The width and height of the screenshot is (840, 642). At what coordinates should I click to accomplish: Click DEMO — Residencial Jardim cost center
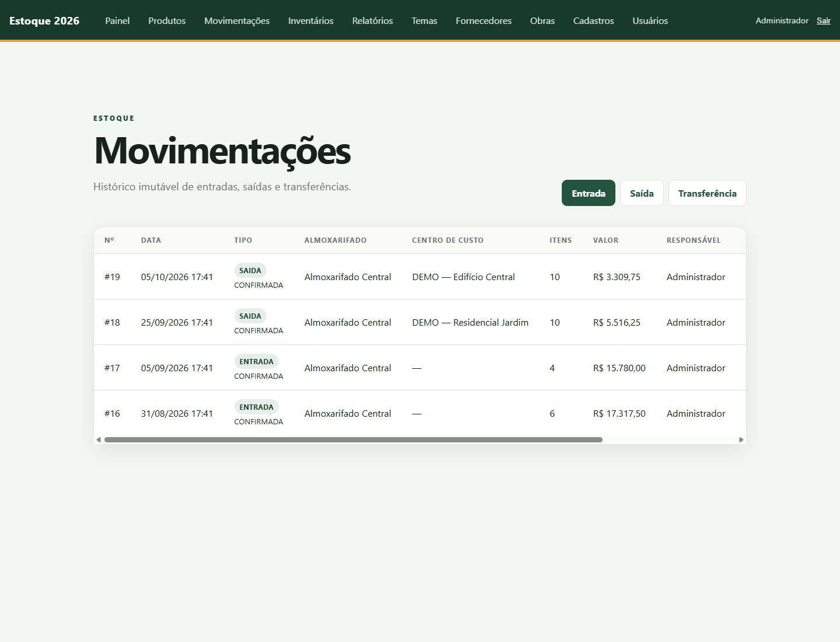(x=470, y=322)
